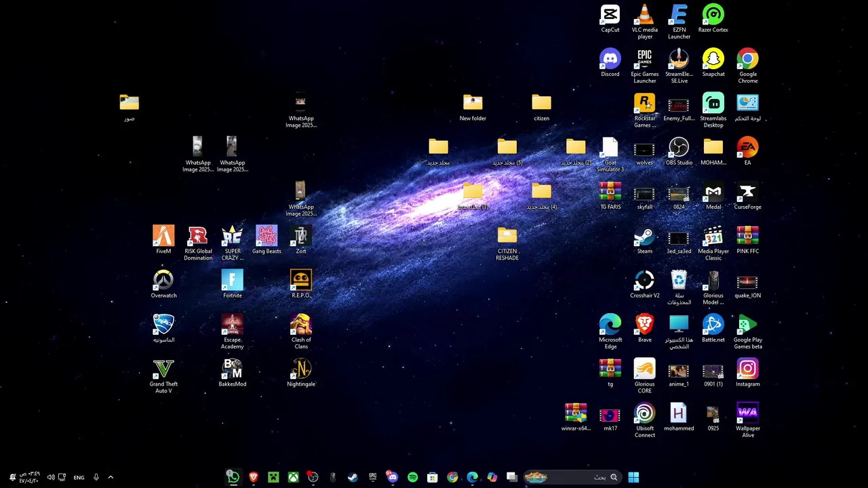
Task: Select the Ubisoft Connect icon
Action: 644,420
